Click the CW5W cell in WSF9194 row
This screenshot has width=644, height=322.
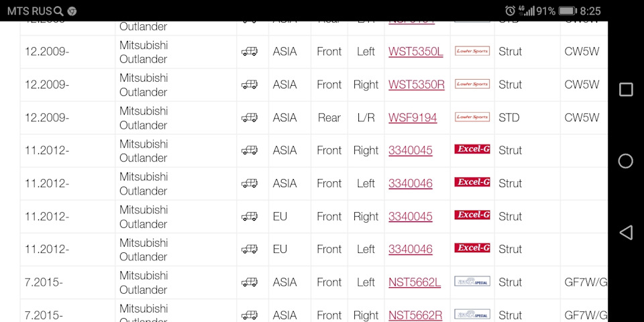(x=582, y=117)
